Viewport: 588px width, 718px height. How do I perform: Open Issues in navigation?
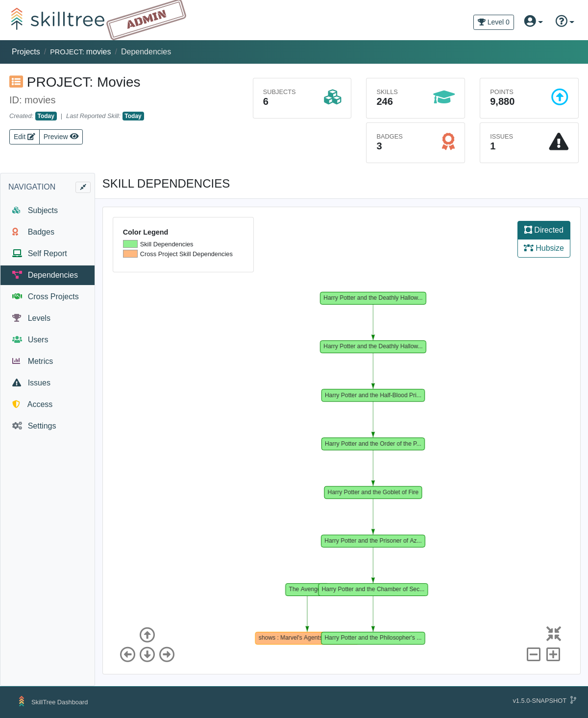[48, 383]
